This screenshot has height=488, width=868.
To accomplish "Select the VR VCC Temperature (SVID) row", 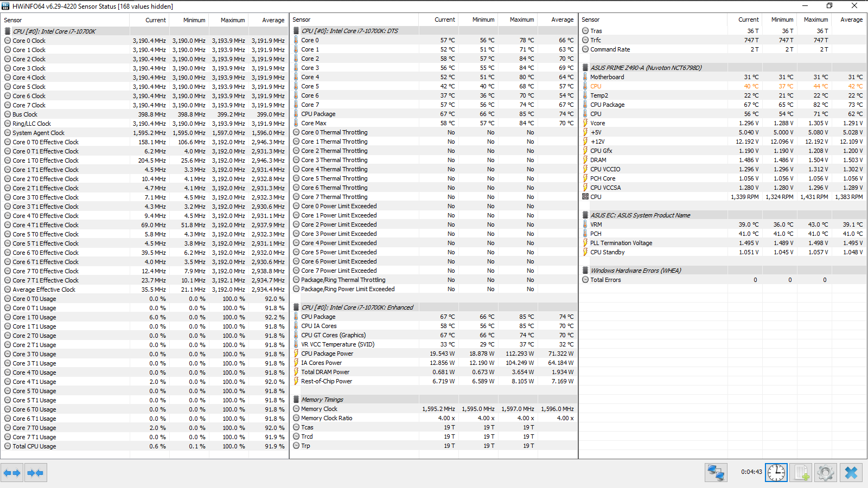I will (x=433, y=344).
